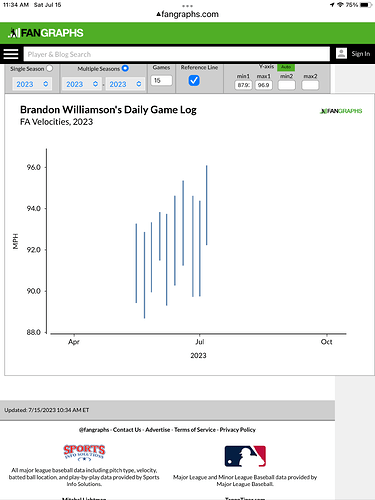Click the tallest velocity bar reaching 96
Screen dimensions: 375x500
[207, 205]
